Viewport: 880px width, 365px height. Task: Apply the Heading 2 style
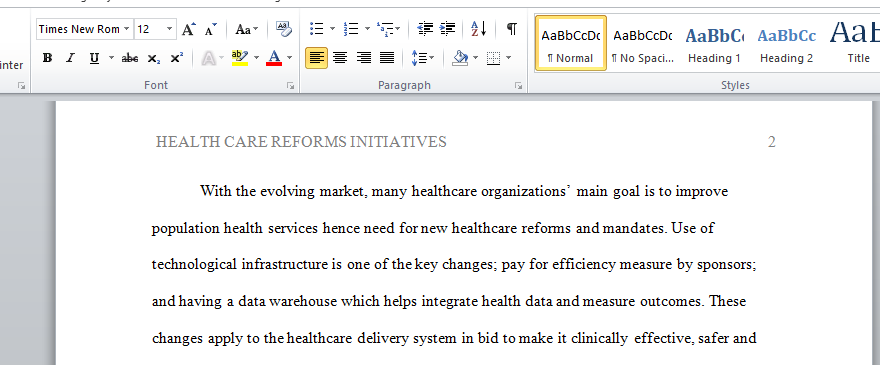tap(786, 43)
